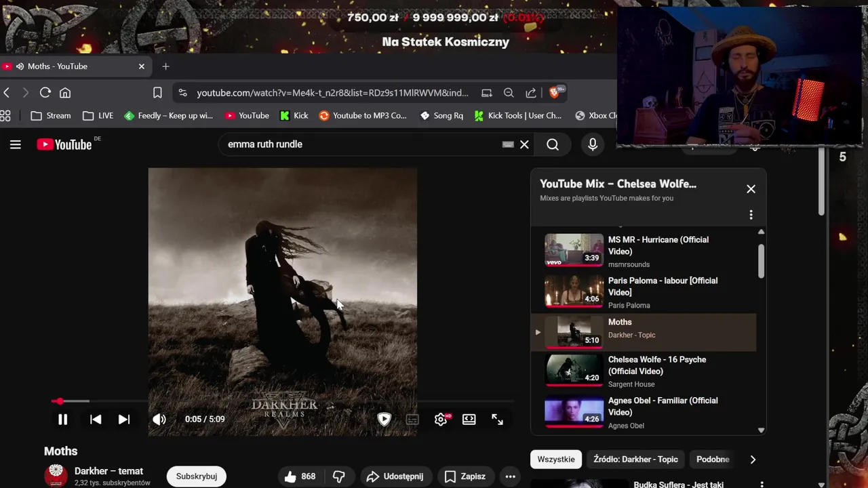This screenshot has width=868, height=488.
Task: Pause the Moths video
Action: point(62,420)
